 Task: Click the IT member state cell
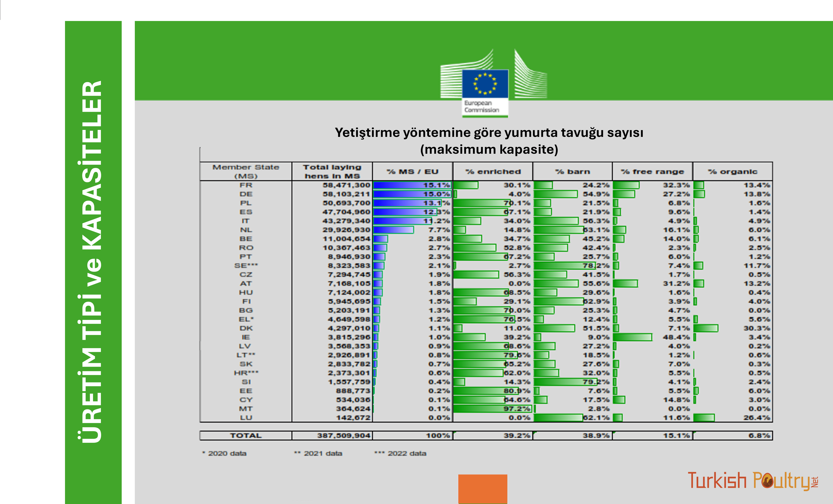point(245,221)
